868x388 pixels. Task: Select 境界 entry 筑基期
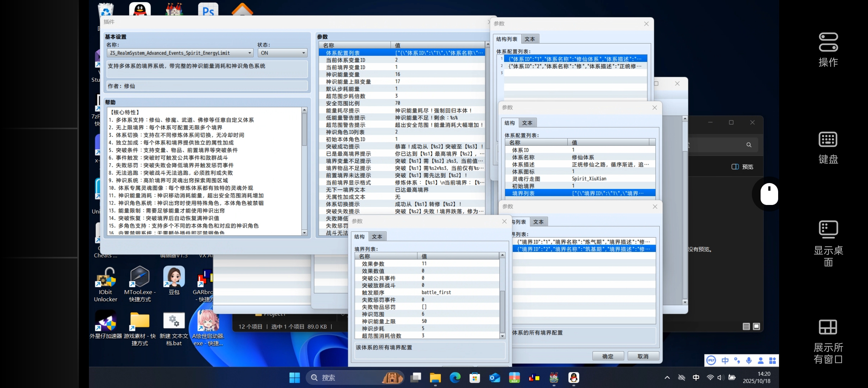584,249
